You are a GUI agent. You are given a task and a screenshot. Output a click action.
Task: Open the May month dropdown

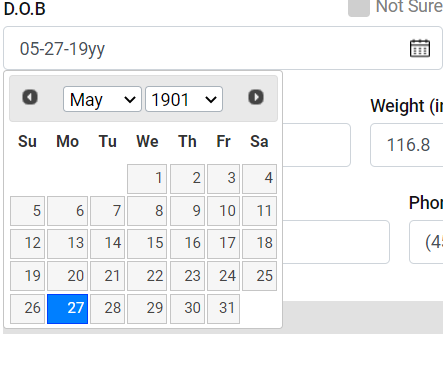pos(102,99)
